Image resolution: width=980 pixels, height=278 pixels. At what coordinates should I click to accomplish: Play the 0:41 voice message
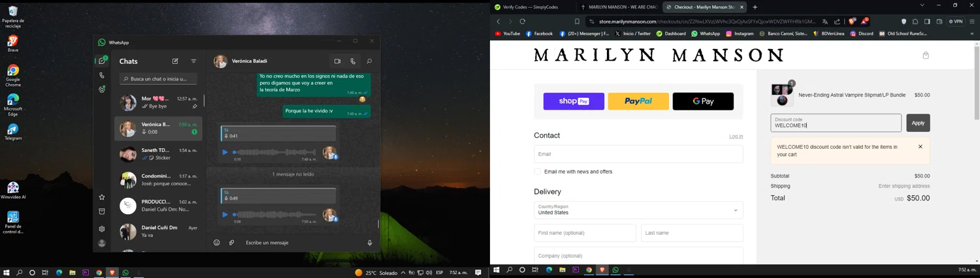coord(225,152)
